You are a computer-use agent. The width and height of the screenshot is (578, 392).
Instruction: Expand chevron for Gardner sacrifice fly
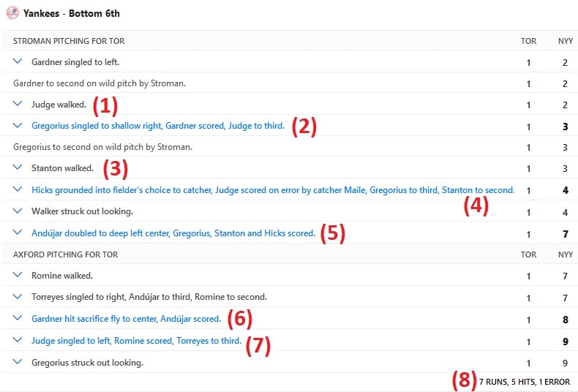click(18, 318)
